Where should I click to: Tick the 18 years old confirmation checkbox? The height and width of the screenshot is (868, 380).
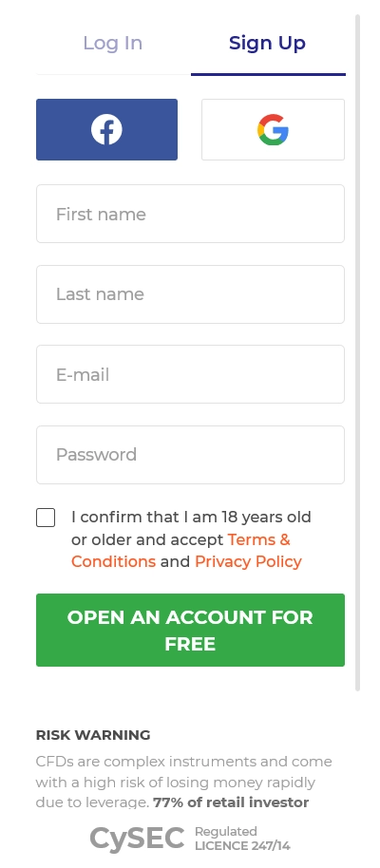[x=46, y=518]
